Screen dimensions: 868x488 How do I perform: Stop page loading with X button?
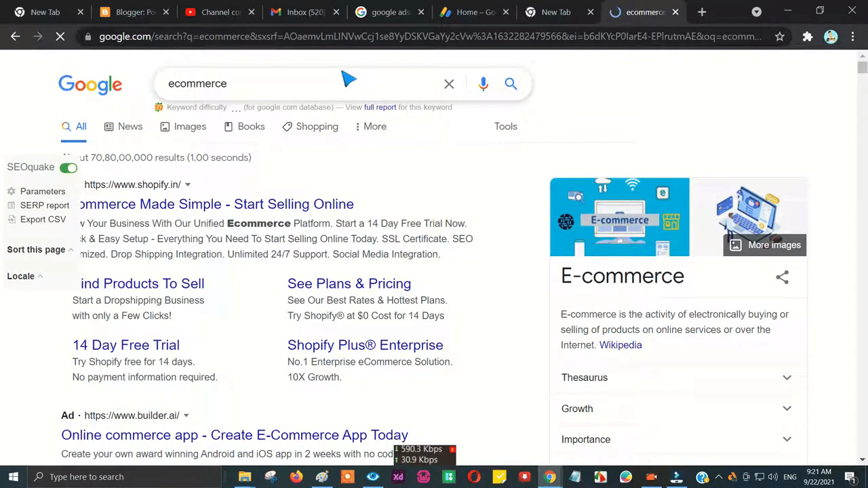click(x=60, y=37)
